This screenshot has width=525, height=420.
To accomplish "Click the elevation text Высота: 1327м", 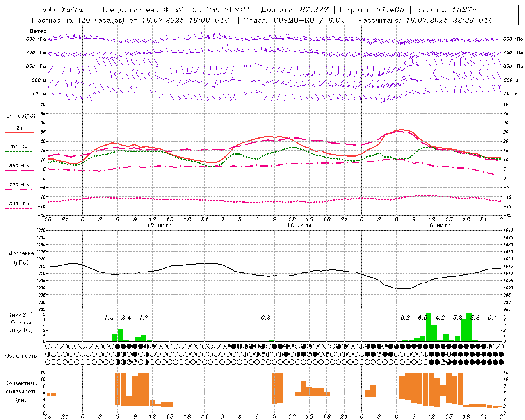I will pyautogui.click(x=447, y=10).
